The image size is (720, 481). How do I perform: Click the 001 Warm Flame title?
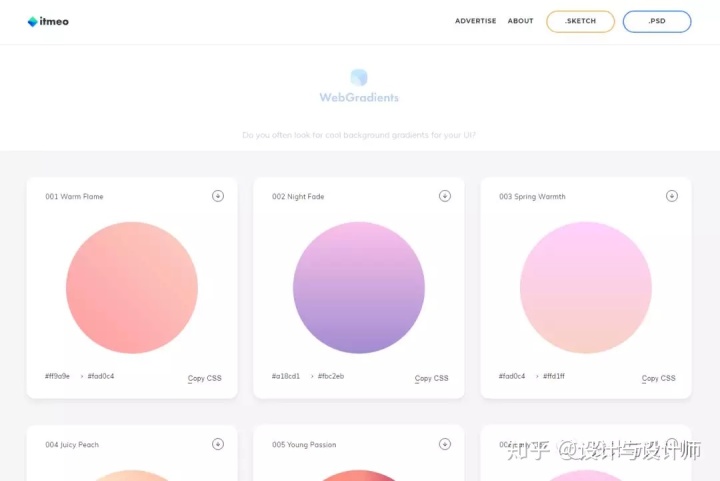coord(74,196)
